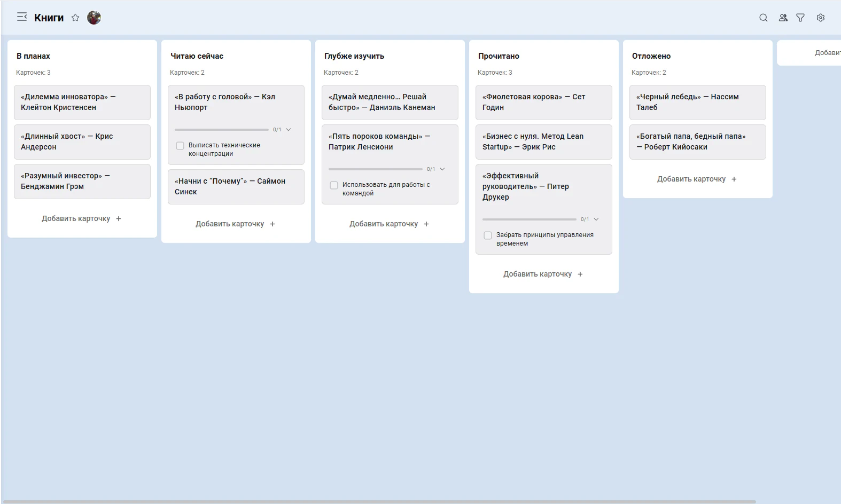
Task: Click the Книги board title
Action: pyautogui.click(x=49, y=18)
